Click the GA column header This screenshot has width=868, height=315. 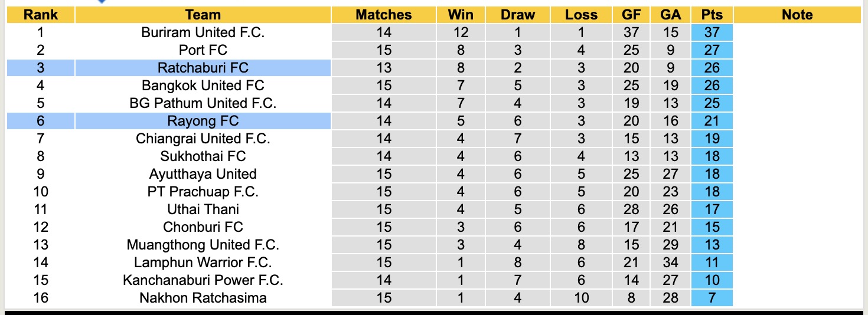670,15
